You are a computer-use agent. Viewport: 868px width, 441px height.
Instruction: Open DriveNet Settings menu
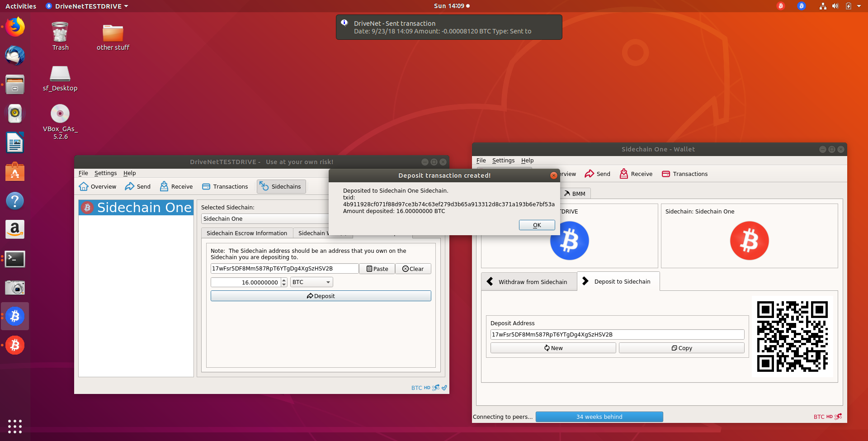(x=105, y=173)
